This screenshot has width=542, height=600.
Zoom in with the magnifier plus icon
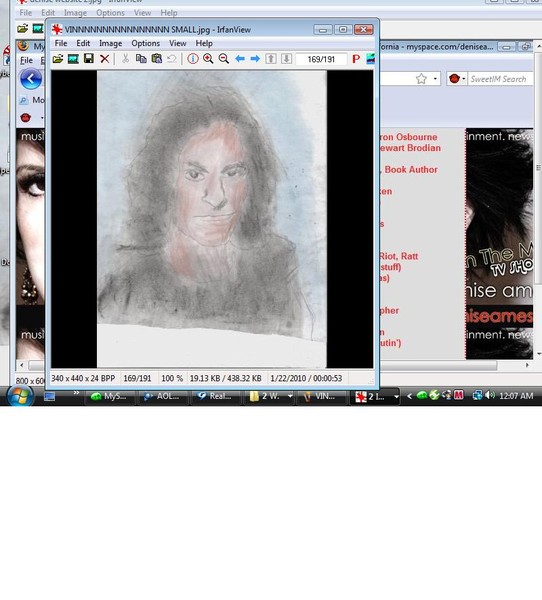pyautogui.click(x=208, y=59)
